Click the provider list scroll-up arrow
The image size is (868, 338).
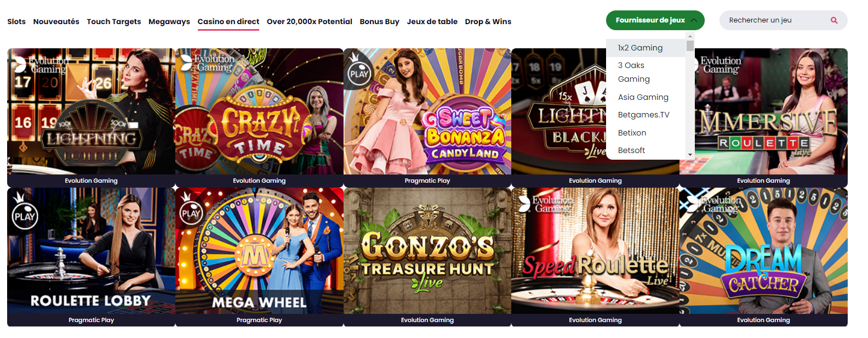point(690,36)
